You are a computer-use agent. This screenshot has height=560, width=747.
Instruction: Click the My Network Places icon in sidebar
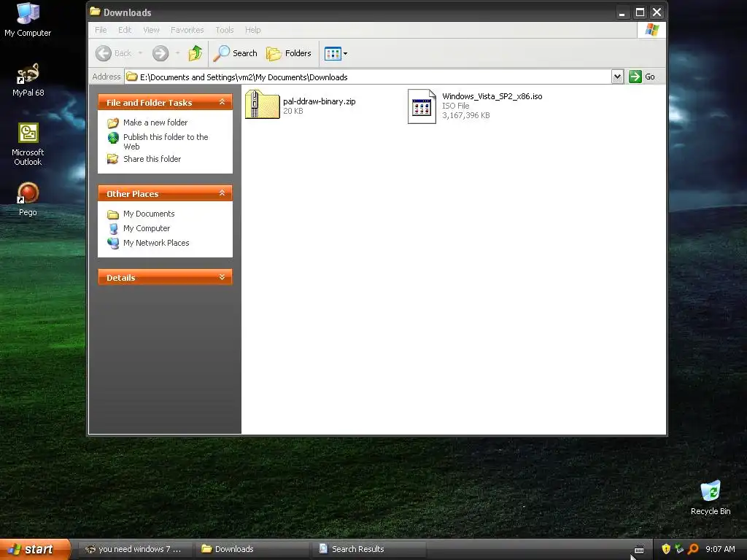[113, 244]
